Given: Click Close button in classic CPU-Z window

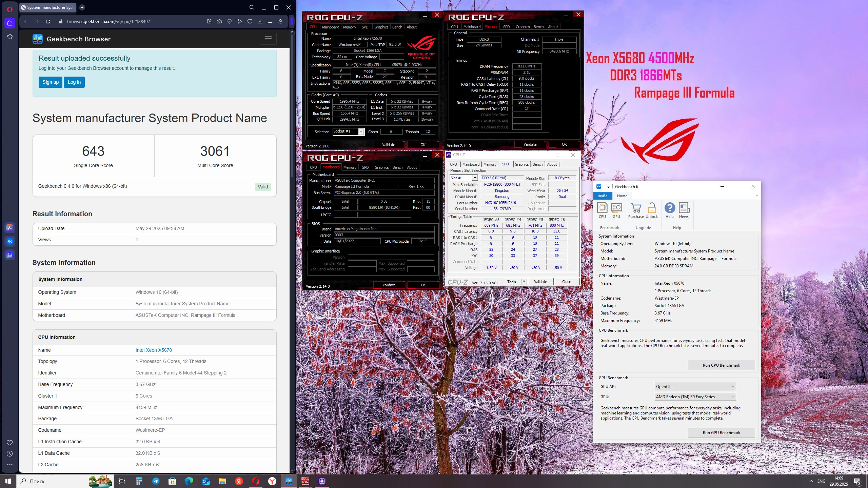Looking at the screenshot, I should point(566,282).
